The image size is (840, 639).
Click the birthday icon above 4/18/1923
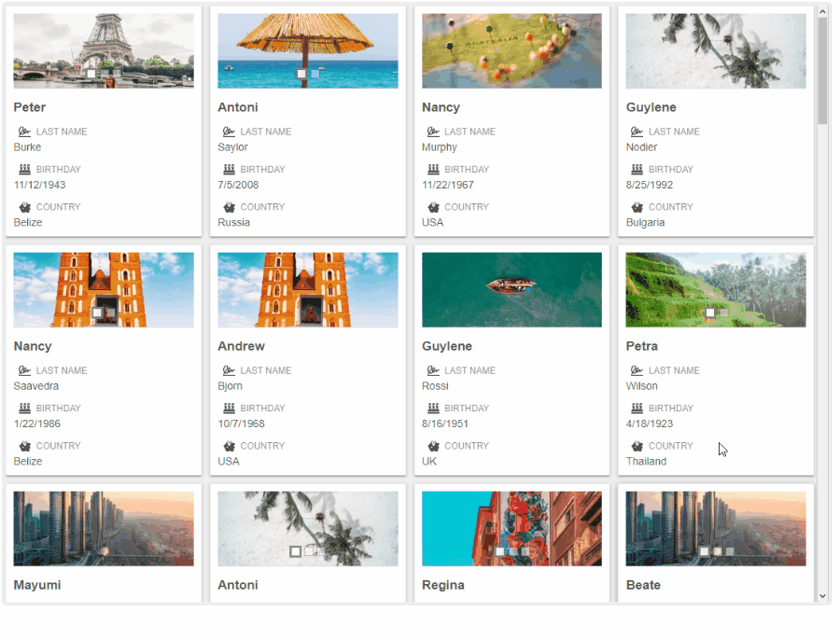[637, 409]
